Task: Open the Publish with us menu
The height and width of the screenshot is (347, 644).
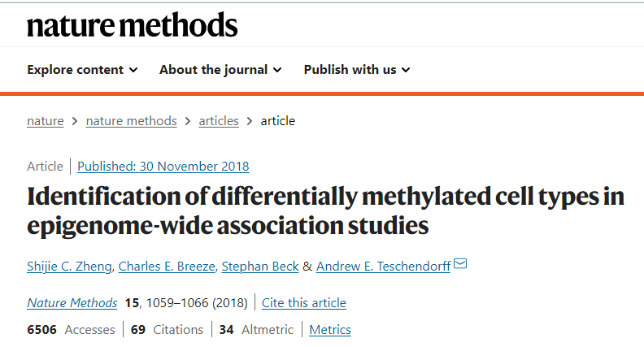Action: pos(357,70)
